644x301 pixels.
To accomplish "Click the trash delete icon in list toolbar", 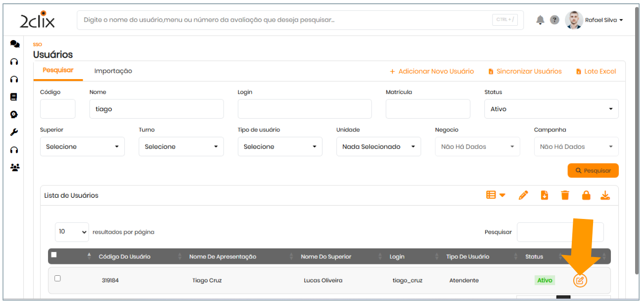I will tap(565, 195).
